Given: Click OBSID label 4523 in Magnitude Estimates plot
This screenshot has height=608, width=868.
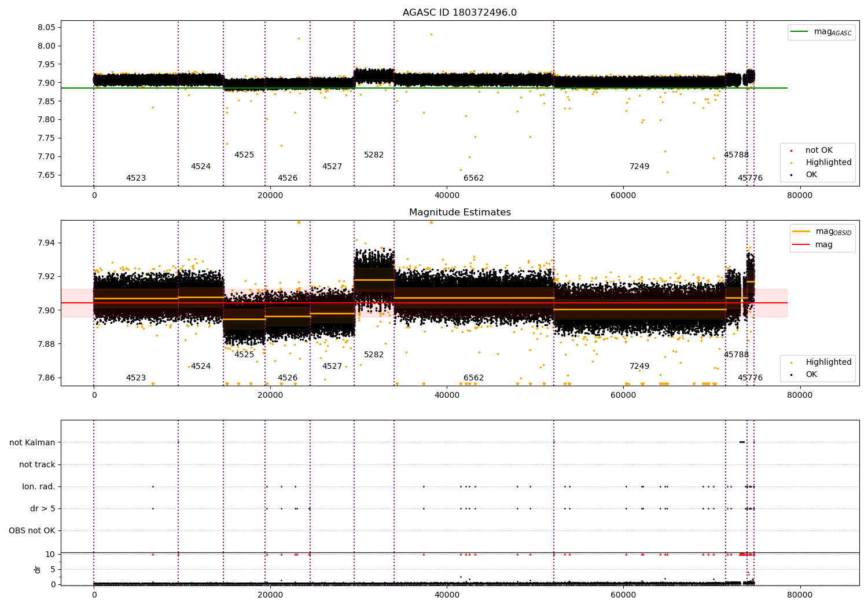Looking at the screenshot, I should click(136, 378).
